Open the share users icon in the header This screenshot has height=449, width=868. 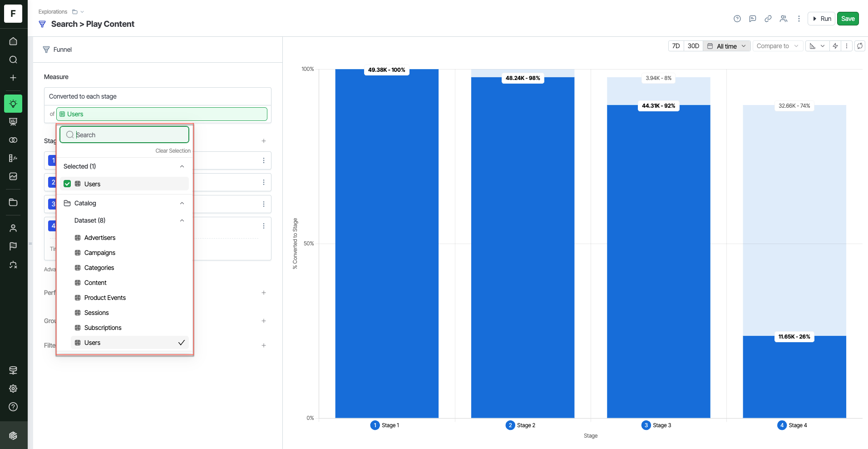(784, 19)
